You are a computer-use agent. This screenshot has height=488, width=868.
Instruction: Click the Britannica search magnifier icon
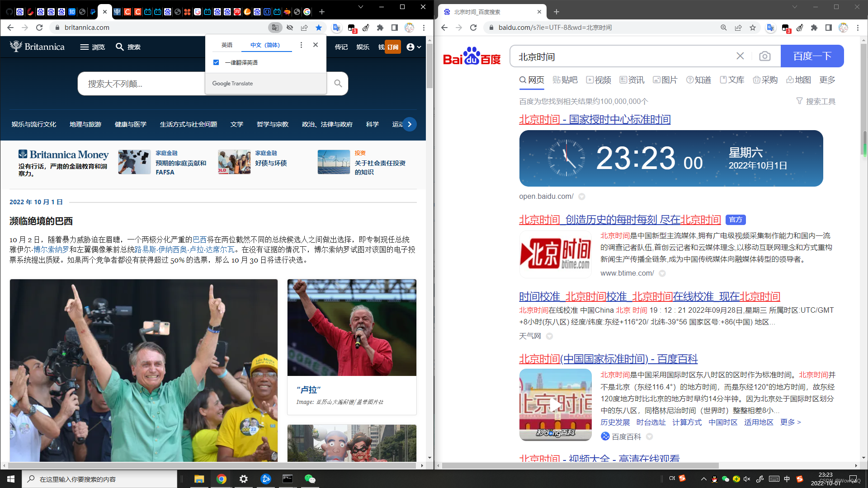338,84
